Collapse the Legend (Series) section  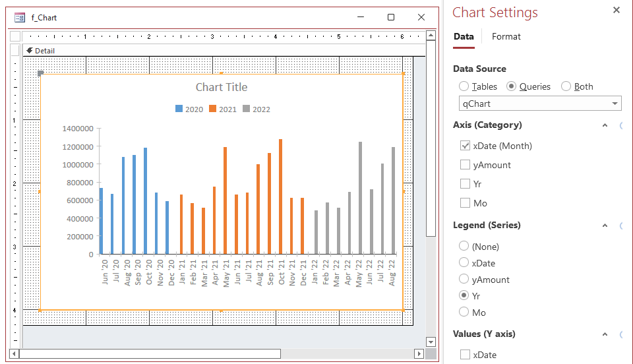click(605, 226)
